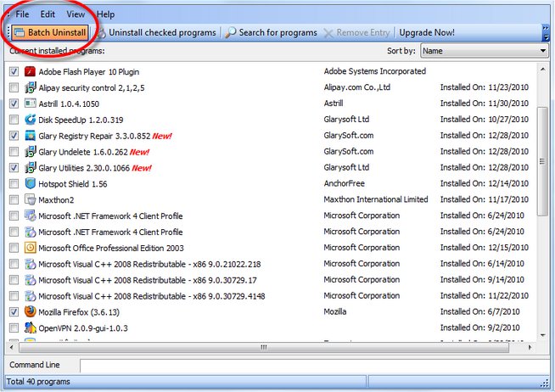Image resolution: width=555 pixels, height=392 pixels.
Task: Uncheck the Glary Utilities 2.30.0.1066 checkbox
Action: pos(14,168)
